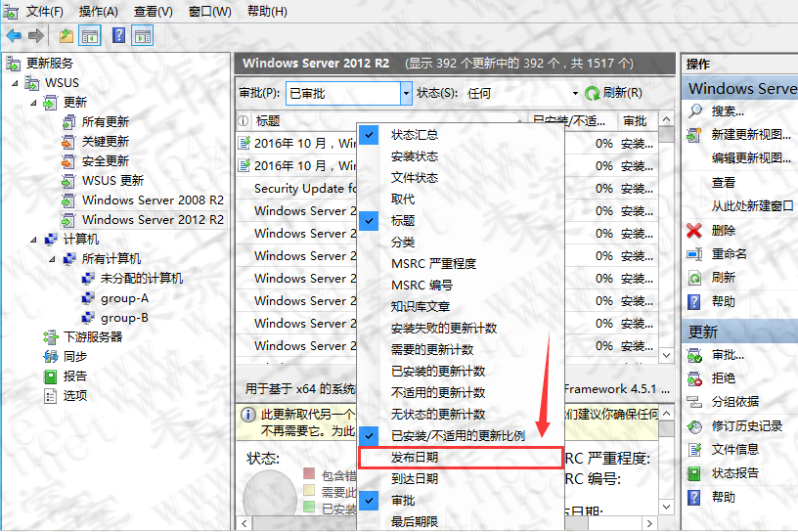Open the 审批 filter dropdown showing 已审批

pos(406,93)
